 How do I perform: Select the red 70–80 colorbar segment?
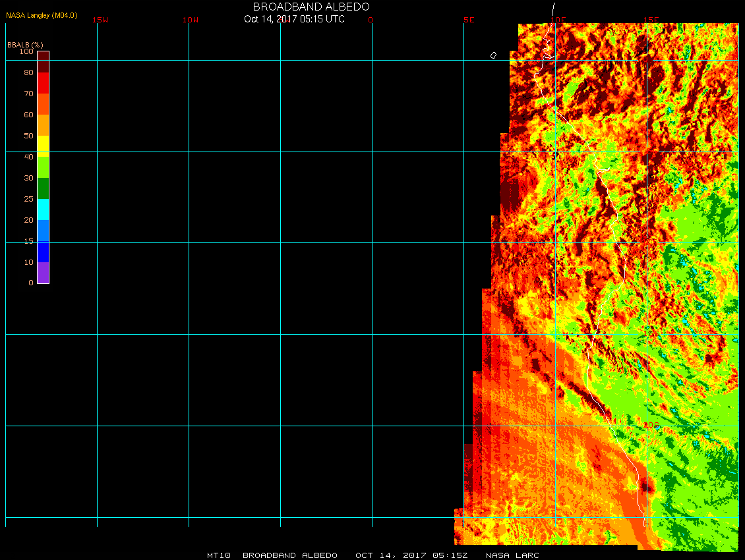coord(43,83)
